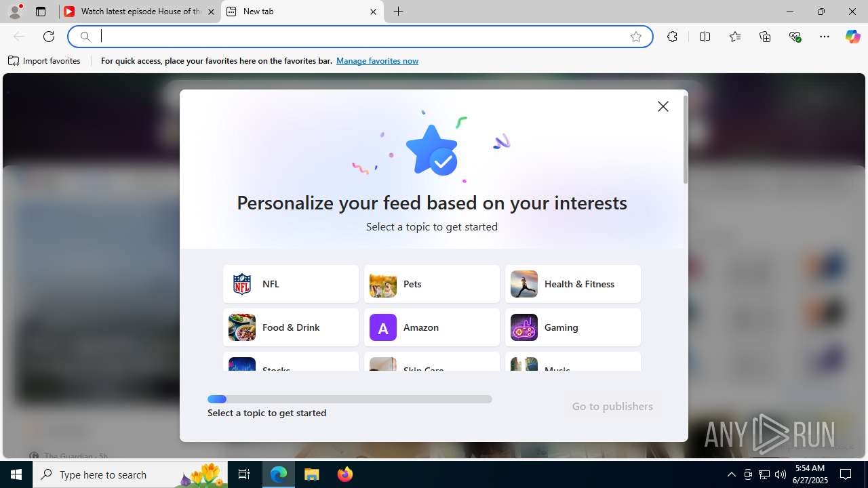Viewport: 868px width, 488px height.
Task: Show hidden system tray icons
Action: coord(731,474)
